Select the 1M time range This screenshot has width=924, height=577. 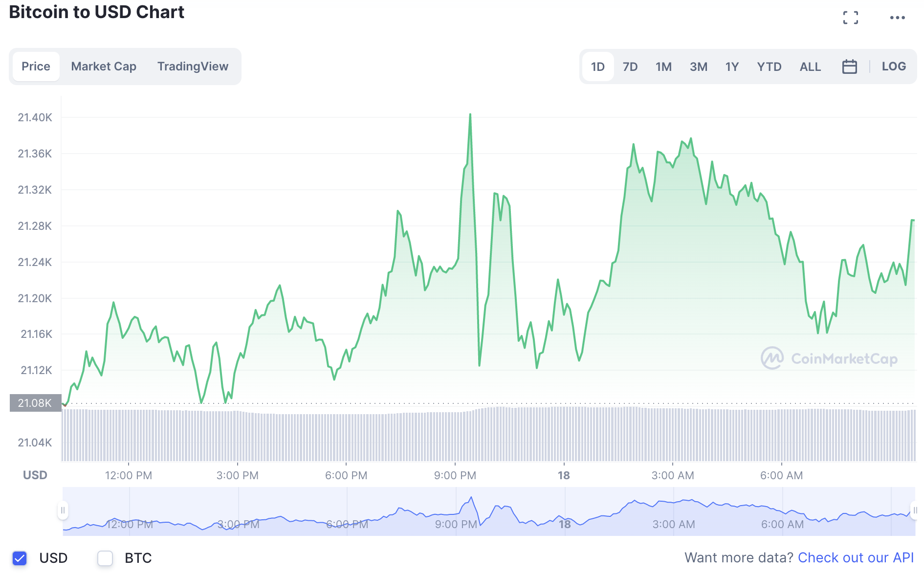click(663, 67)
